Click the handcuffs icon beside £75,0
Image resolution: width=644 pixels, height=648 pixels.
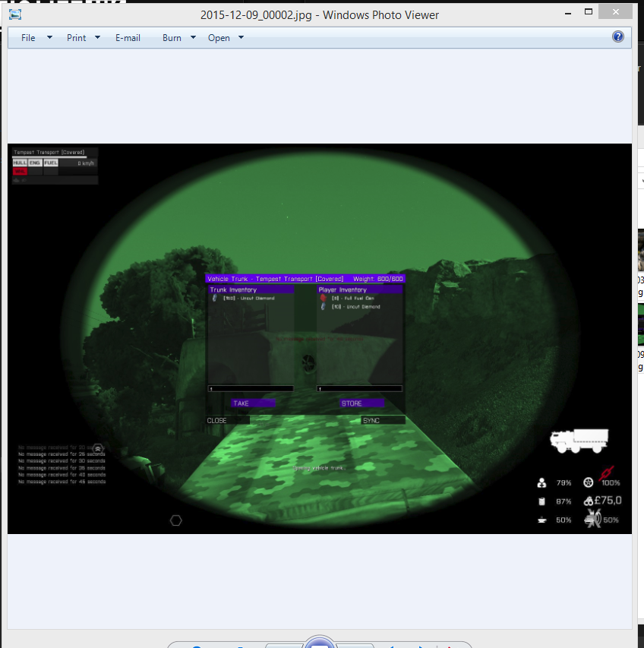589,501
